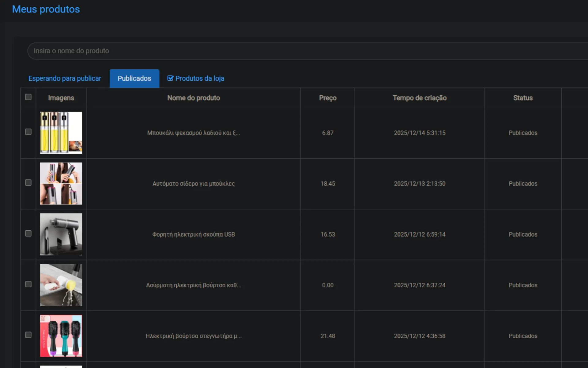Check the box for the 6.87 product row

click(28, 132)
